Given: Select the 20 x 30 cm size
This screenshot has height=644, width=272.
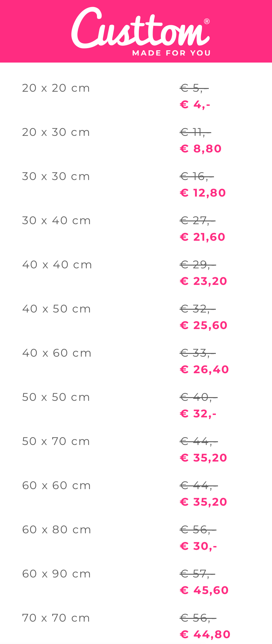Looking at the screenshot, I should pos(56,132).
